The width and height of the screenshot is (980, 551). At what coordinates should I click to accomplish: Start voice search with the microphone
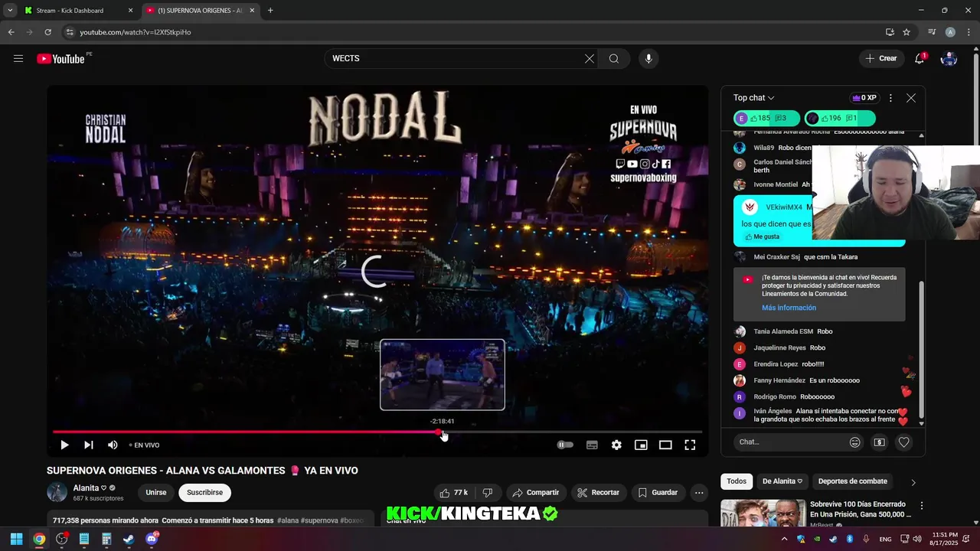tap(648, 58)
